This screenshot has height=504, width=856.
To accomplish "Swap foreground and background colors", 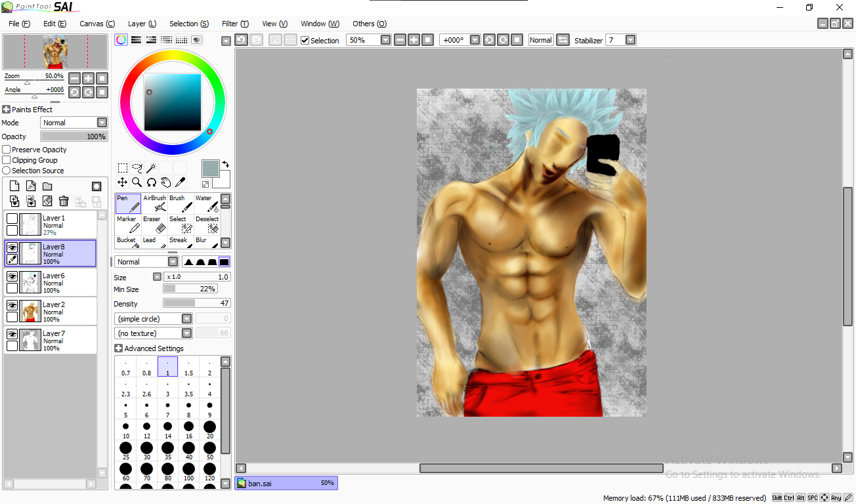I will point(226,164).
